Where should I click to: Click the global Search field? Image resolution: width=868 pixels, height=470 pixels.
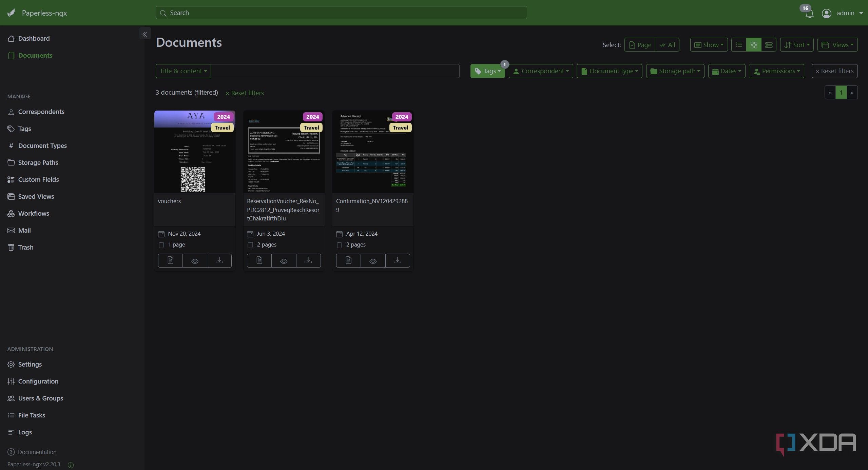[x=341, y=13]
